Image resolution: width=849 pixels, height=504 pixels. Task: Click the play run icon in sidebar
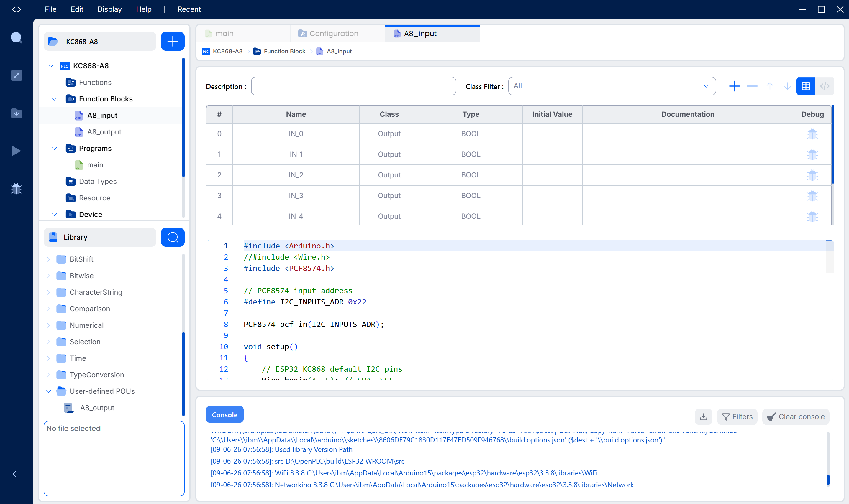[x=16, y=151]
